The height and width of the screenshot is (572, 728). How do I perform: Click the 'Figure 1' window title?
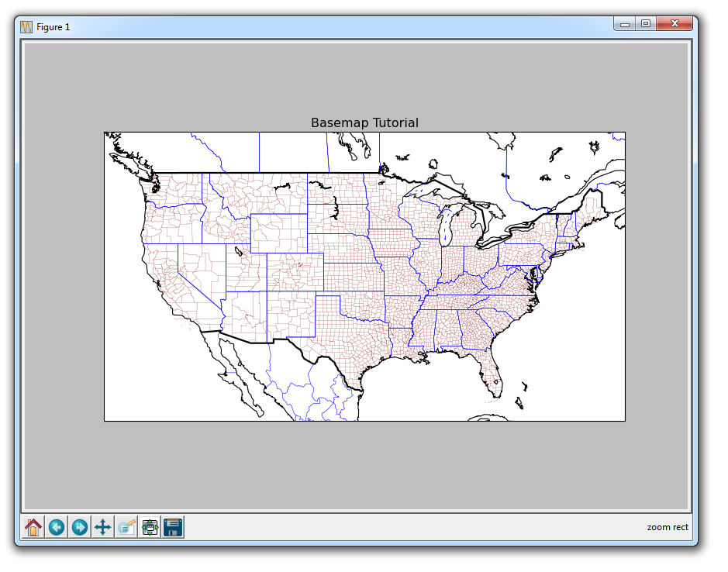[55, 26]
